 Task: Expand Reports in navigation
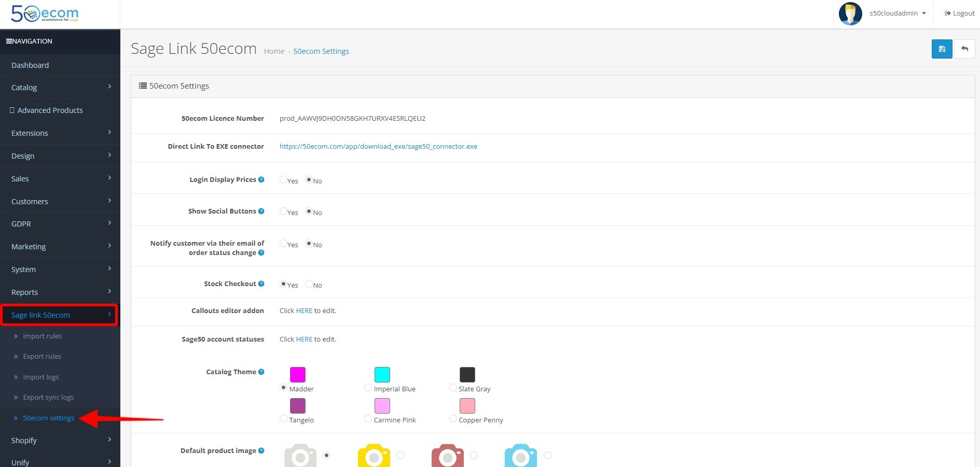60,292
